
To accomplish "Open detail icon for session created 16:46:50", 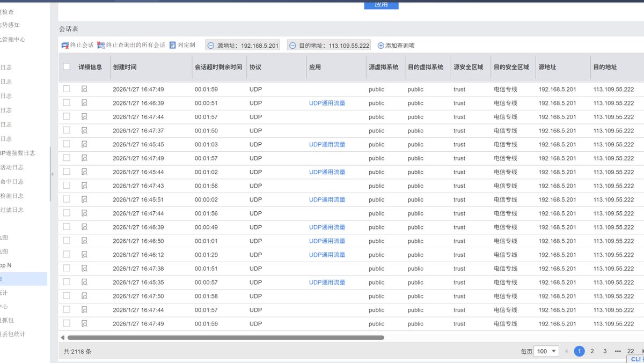I will [84, 241].
